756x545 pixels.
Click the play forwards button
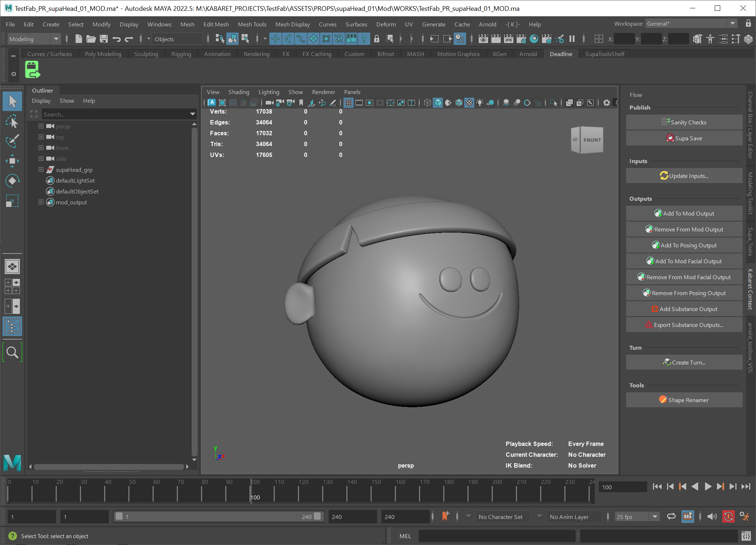click(x=708, y=487)
